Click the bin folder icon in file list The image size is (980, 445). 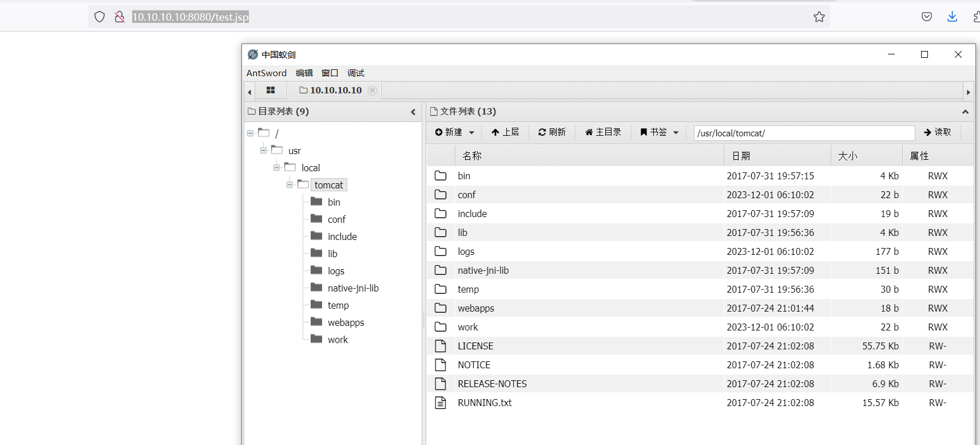point(441,176)
